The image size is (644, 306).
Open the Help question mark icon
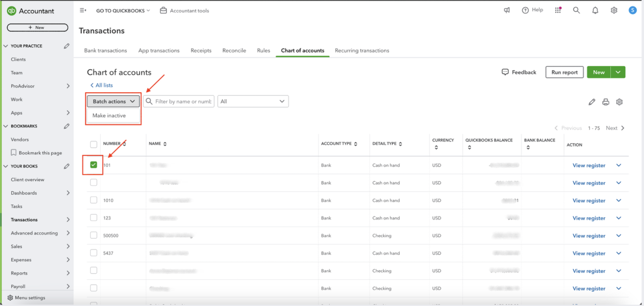pyautogui.click(x=525, y=10)
